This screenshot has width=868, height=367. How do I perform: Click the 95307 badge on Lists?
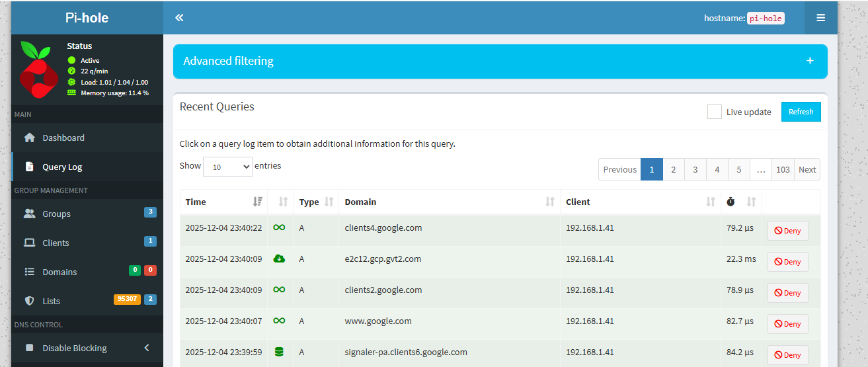coord(128,299)
